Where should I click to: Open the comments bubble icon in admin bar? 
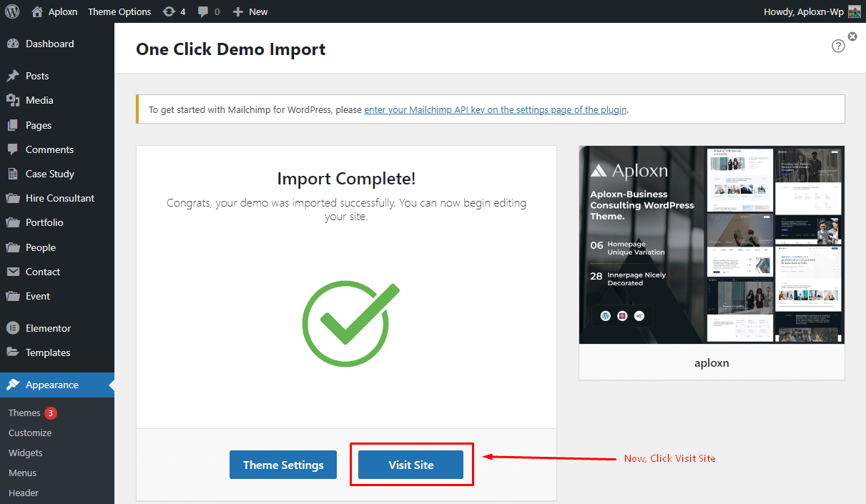click(x=203, y=12)
